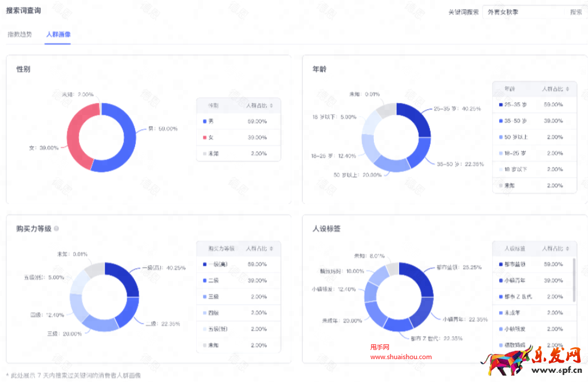This screenshot has width=588, height=382.
Task: Focus the 关键词搜索 input field
Action: [523, 12]
